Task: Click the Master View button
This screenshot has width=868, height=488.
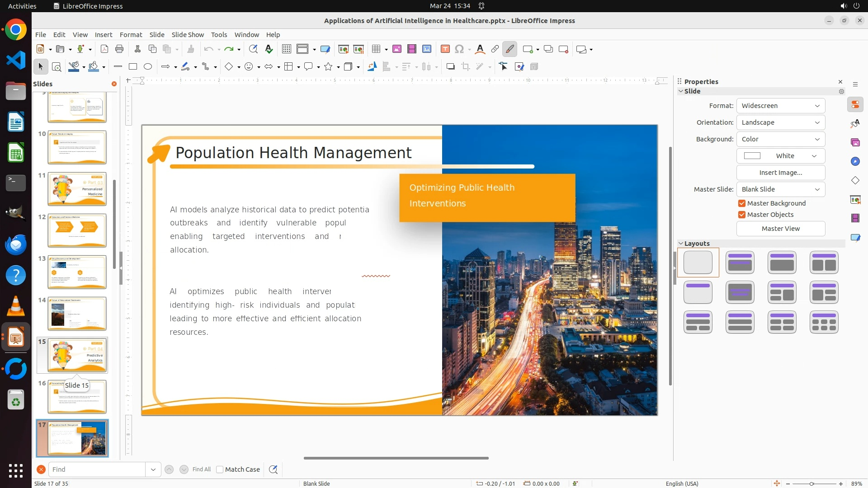Action: click(x=780, y=229)
